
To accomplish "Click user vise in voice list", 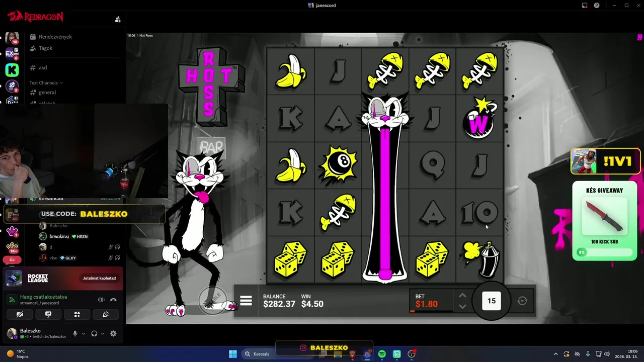I will pos(53,258).
